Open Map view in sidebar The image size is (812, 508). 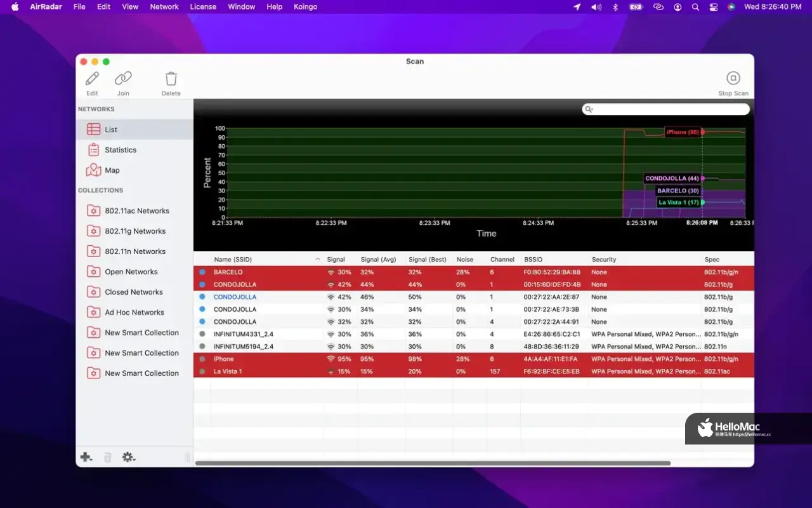tap(134, 170)
